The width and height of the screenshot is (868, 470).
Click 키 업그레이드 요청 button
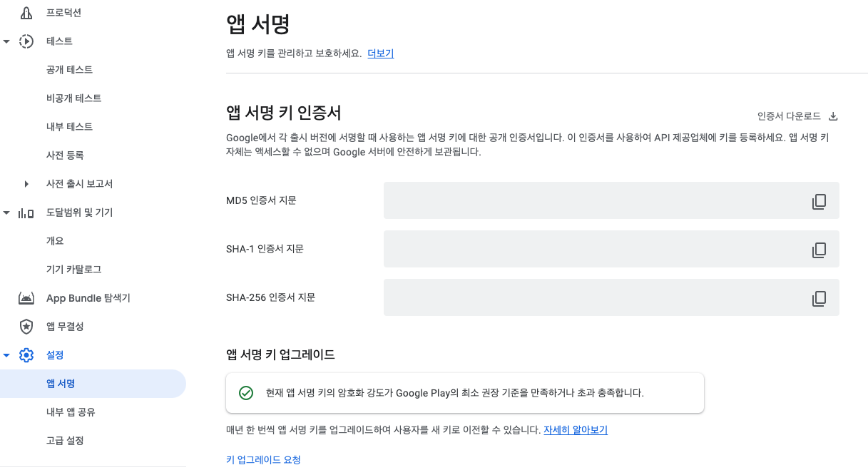(263, 460)
